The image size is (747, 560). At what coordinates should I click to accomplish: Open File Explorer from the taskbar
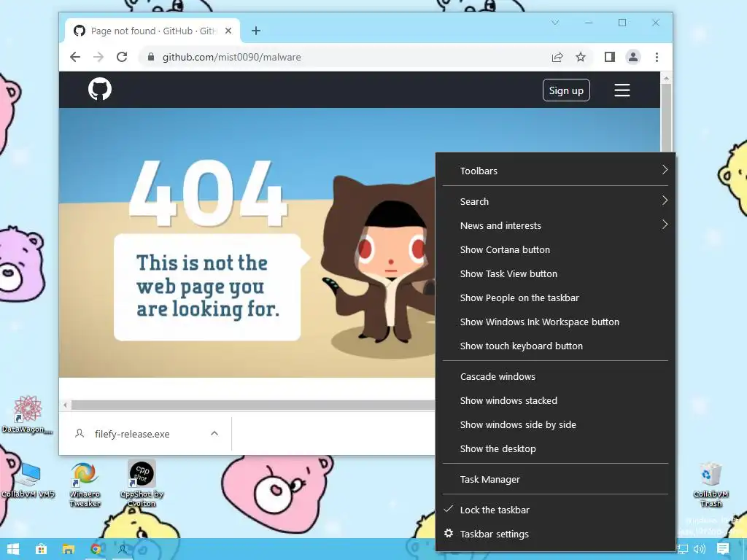[x=69, y=549]
